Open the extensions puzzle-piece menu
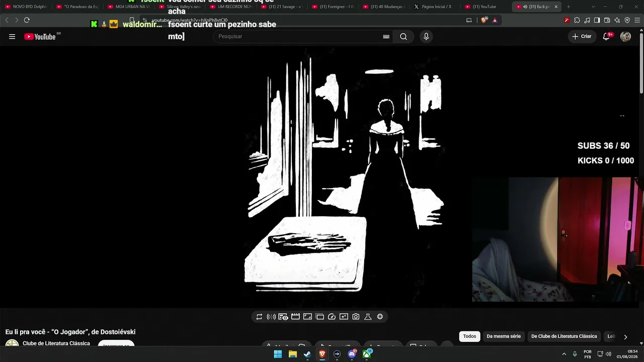Image resolution: width=644 pixels, height=362 pixels. [577, 20]
